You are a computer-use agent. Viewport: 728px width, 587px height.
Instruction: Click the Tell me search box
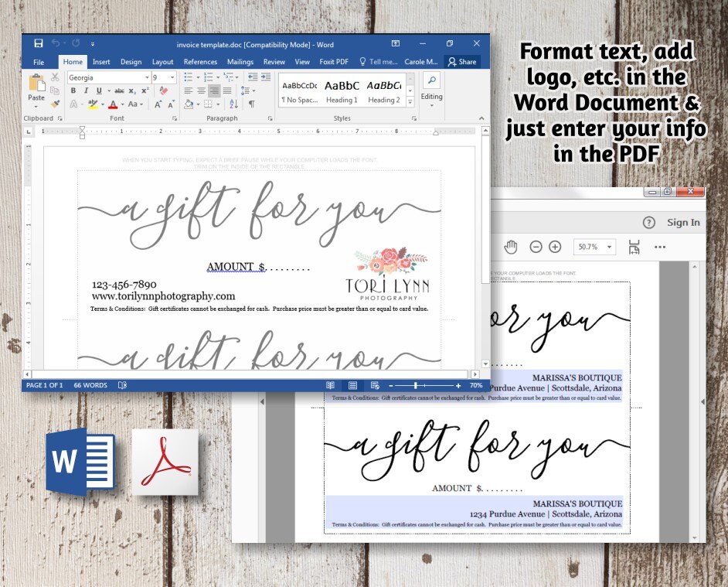click(379, 62)
